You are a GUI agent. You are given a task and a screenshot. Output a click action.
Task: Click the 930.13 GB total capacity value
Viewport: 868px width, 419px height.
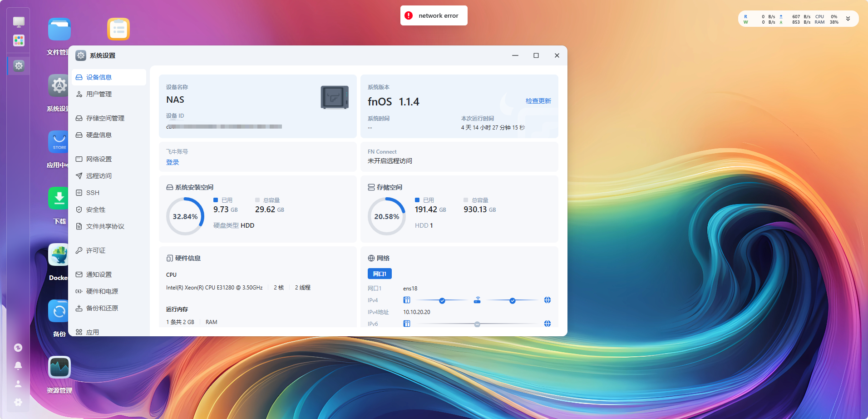pos(480,209)
